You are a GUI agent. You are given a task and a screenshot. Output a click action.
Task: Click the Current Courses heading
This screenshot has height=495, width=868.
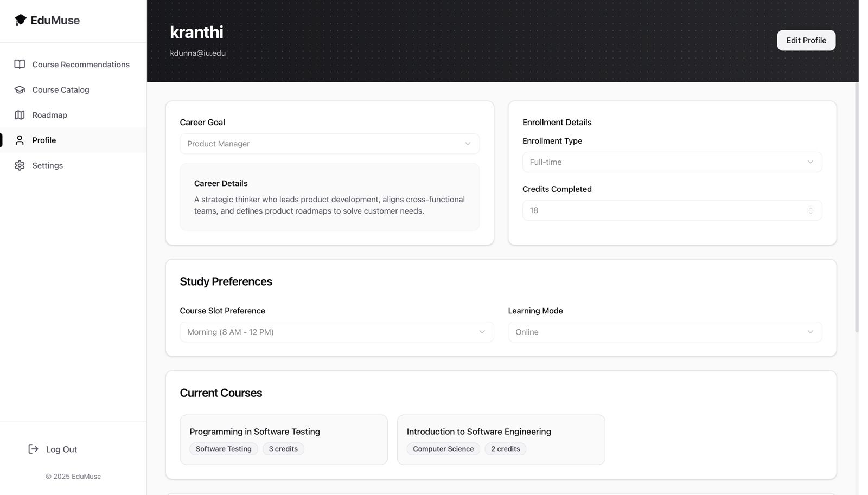click(x=221, y=393)
